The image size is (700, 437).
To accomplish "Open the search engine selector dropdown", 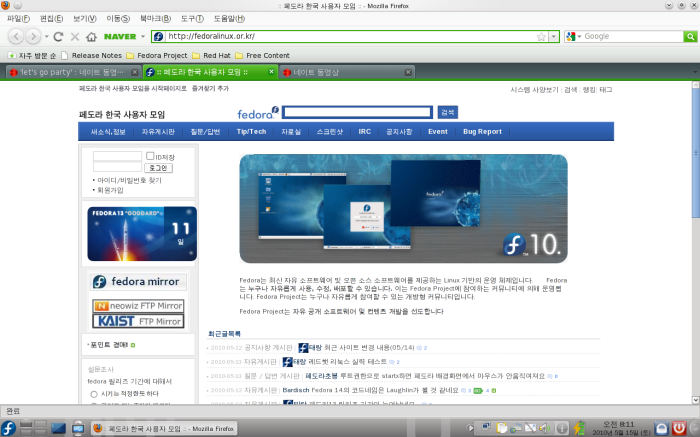I will point(579,37).
